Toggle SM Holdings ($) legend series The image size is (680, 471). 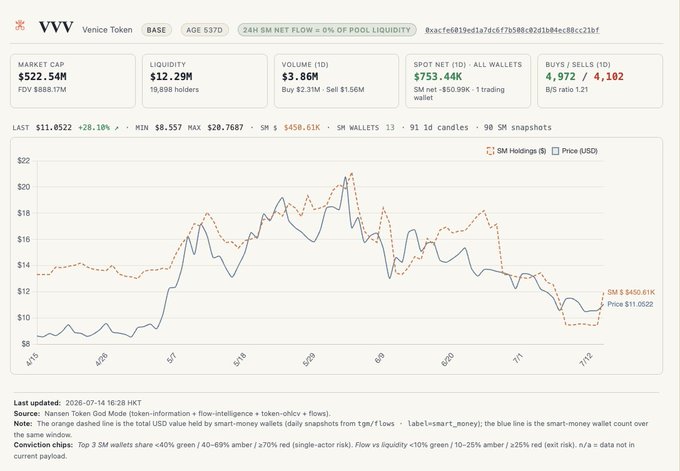tap(516, 151)
